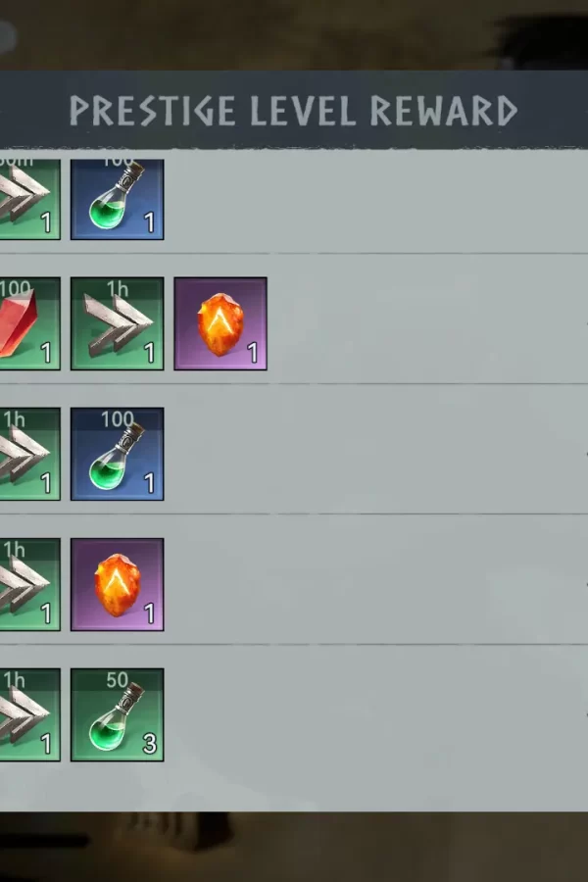Screen dimensions: 588x882
Task: Click the 1h label on second-row speedup
Action: [x=117, y=289]
